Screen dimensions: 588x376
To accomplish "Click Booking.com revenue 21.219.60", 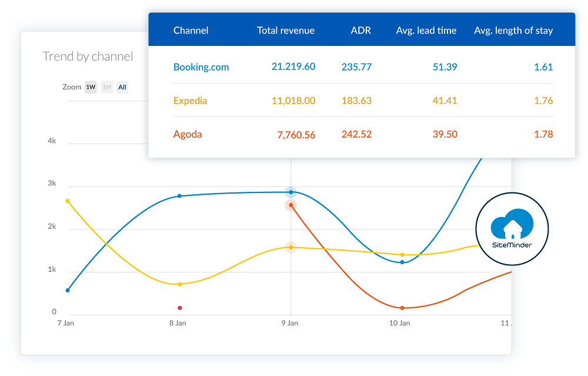I will coord(293,66).
